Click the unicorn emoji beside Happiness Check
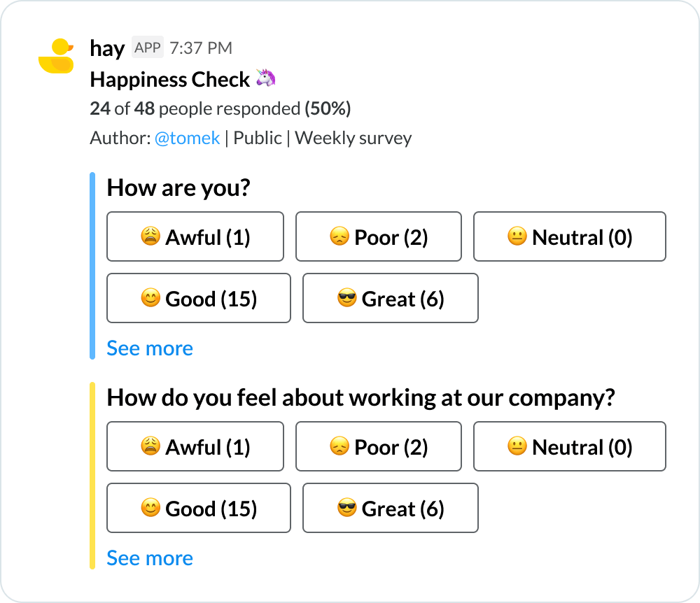This screenshot has height=603, width=700. pyautogui.click(x=266, y=78)
